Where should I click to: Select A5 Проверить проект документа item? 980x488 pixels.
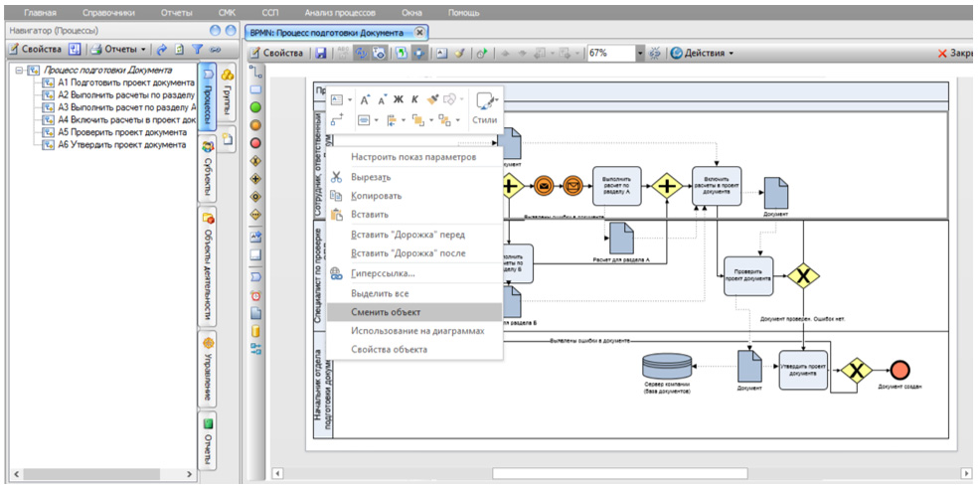coord(121,131)
